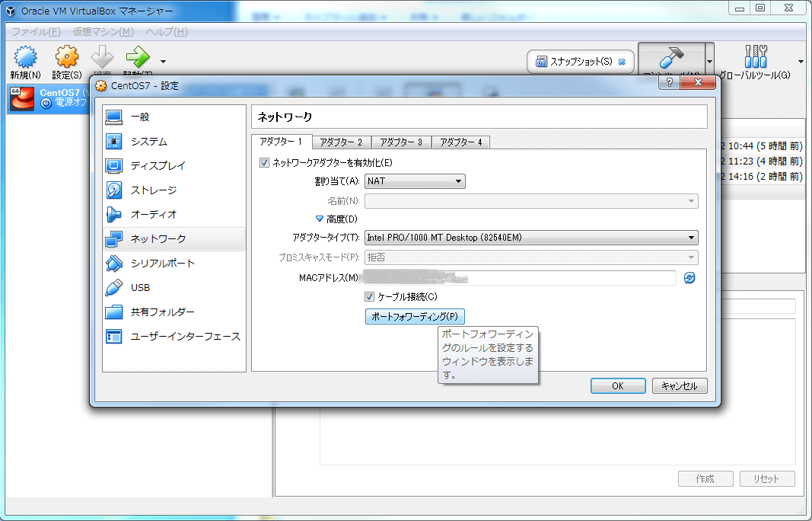Click the 新規 icon to create a VM
This screenshot has height=521, width=812.
[25, 61]
